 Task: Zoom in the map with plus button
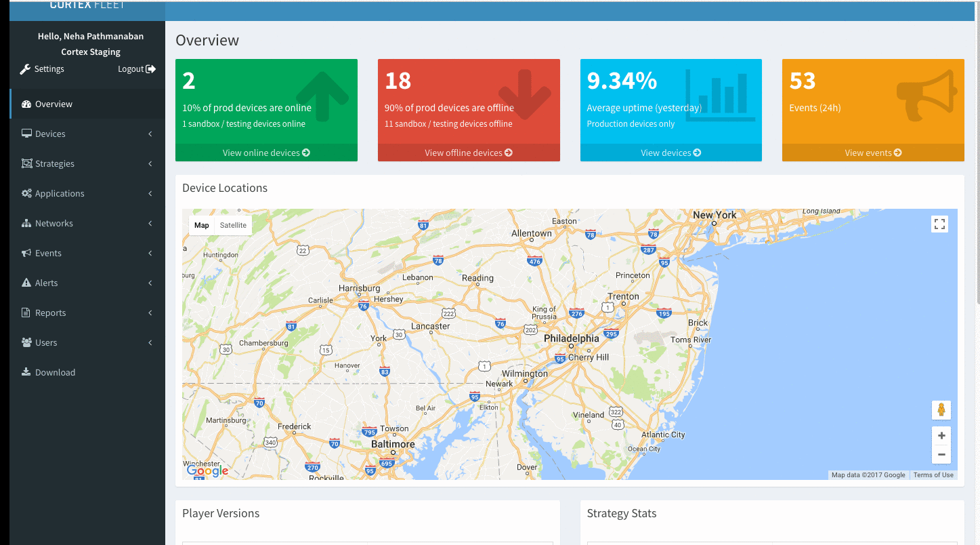[x=941, y=436]
